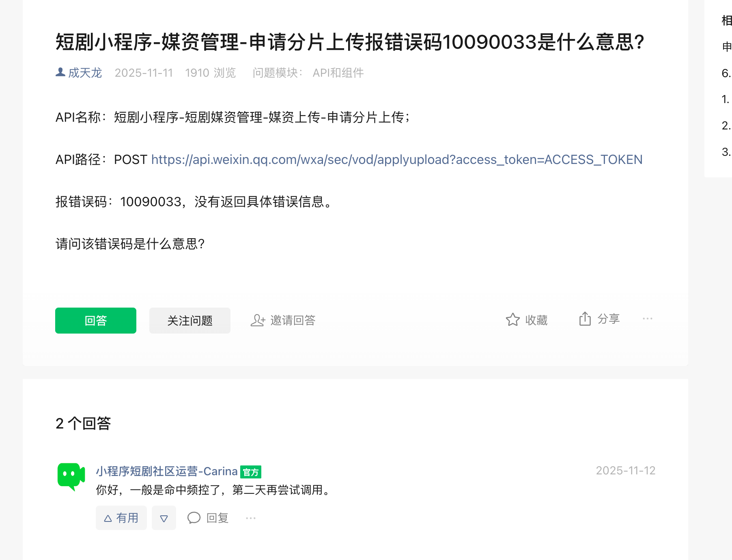This screenshot has width=732, height=560.
Task: Click the green 回答 button
Action: 96,321
